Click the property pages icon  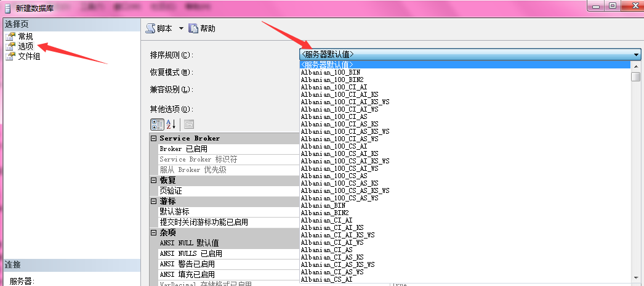coord(189,124)
